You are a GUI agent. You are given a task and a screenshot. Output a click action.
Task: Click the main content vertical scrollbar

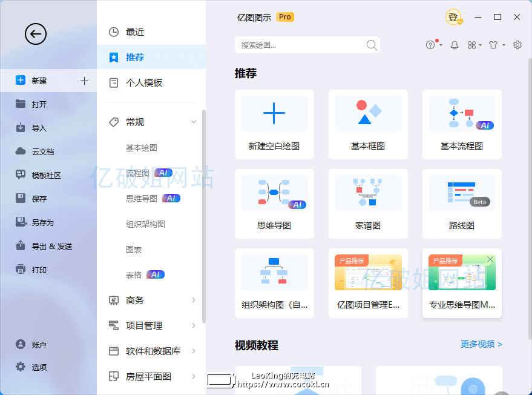point(530,199)
